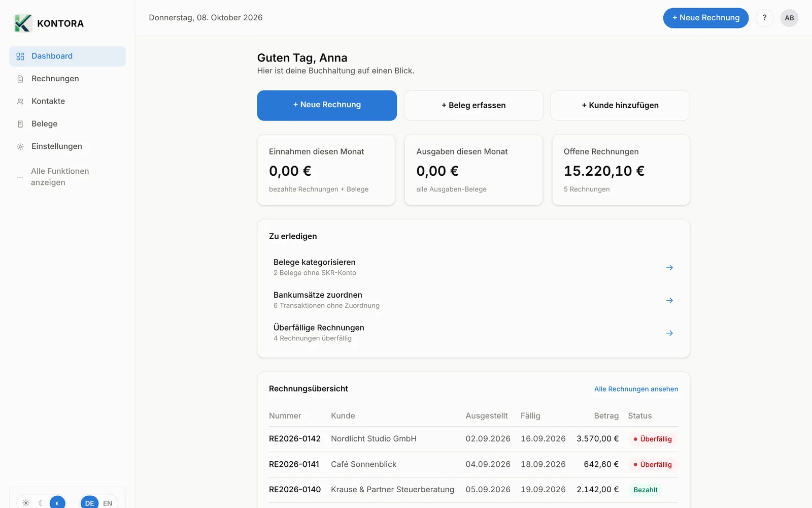Click invoice number RE2026-0142
812x508 pixels.
(x=295, y=439)
